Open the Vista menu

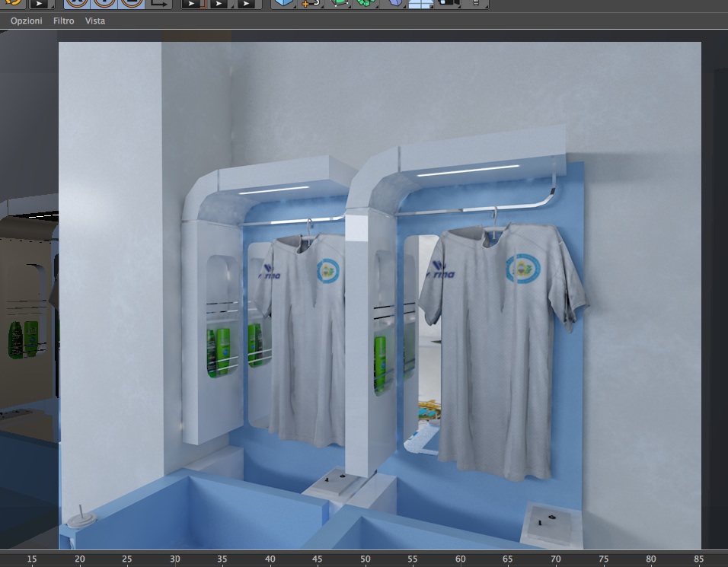[x=94, y=21]
